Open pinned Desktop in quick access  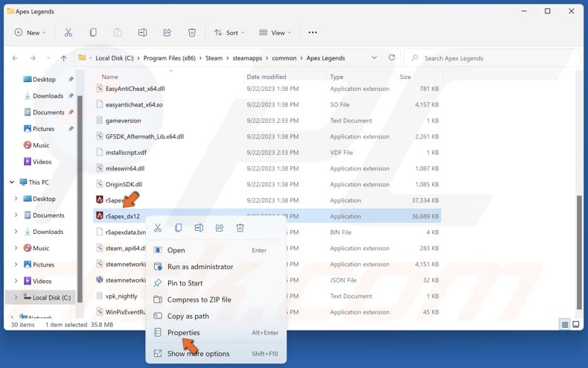(x=44, y=80)
